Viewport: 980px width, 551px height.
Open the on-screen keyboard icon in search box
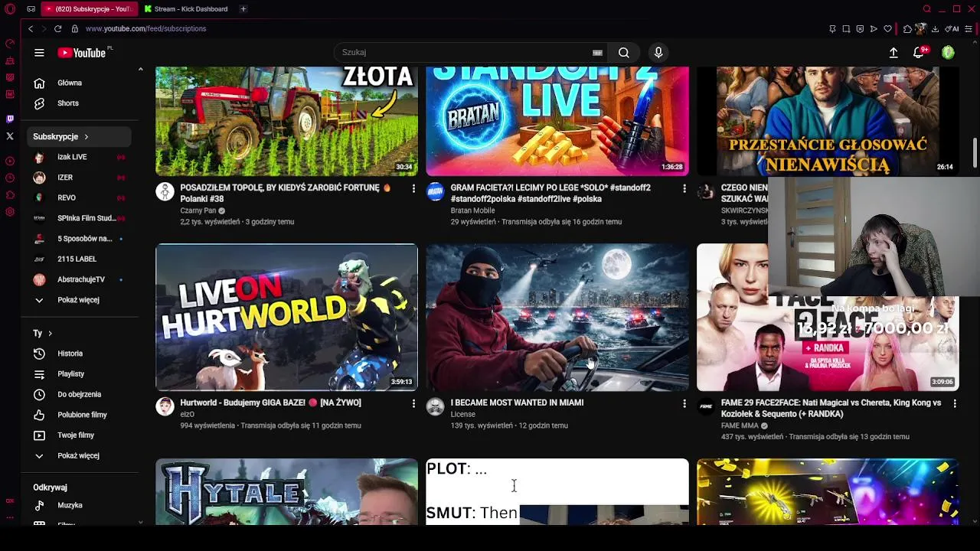pyautogui.click(x=597, y=53)
